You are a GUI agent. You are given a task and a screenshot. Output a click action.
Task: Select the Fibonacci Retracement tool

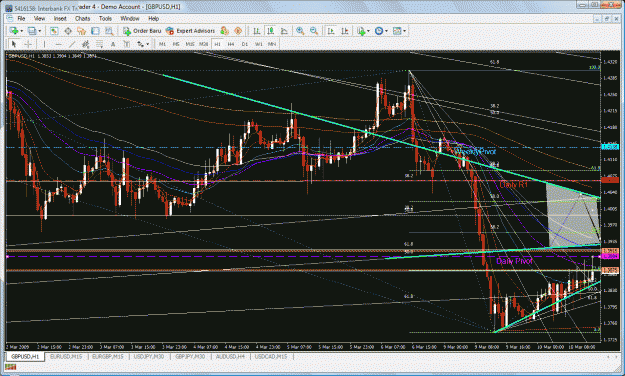99,44
